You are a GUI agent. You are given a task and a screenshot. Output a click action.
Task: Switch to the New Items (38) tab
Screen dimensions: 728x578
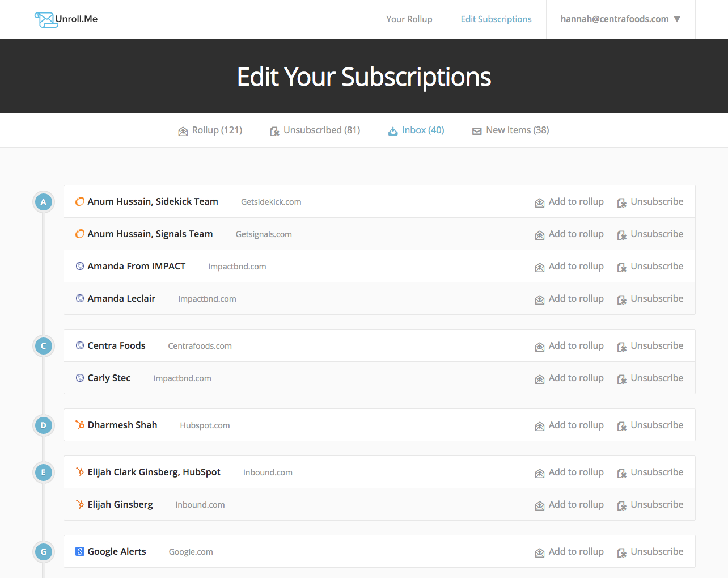click(511, 130)
